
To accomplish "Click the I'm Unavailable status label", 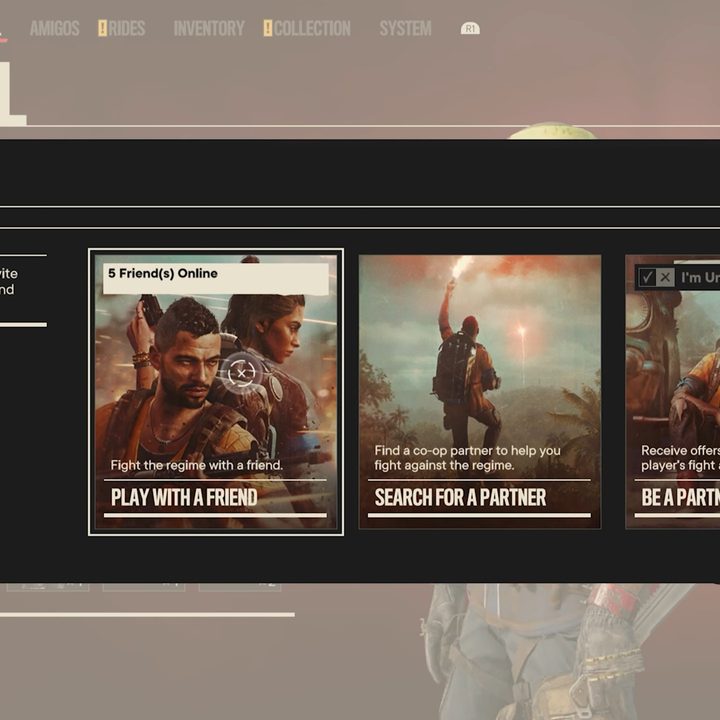I will coord(700,277).
